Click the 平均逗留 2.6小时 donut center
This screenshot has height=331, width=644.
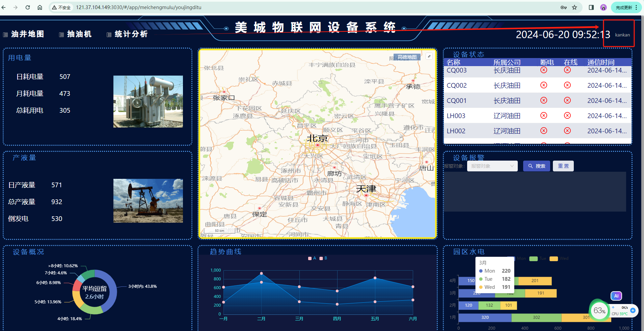[95, 292]
